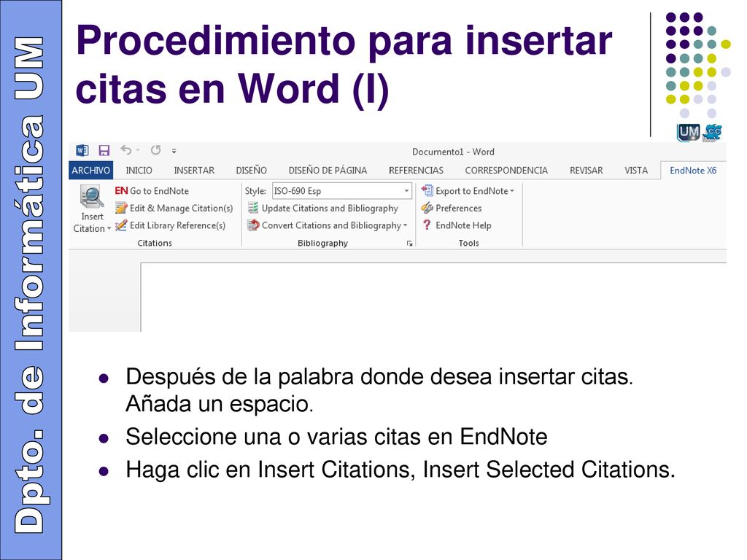Open the ARCHIVO tab
The height and width of the screenshot is (560, 747).
tap(90, 170)
